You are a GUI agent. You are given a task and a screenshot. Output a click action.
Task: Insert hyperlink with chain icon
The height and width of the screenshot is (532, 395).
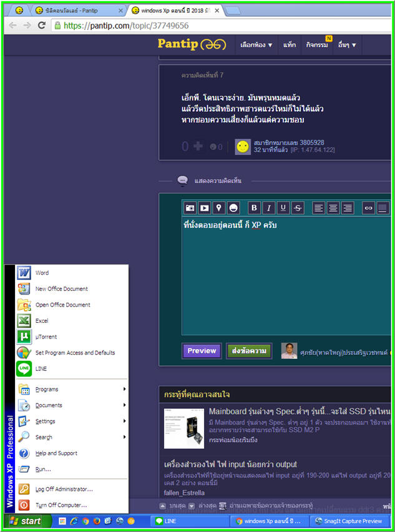(x=368, y=208)
